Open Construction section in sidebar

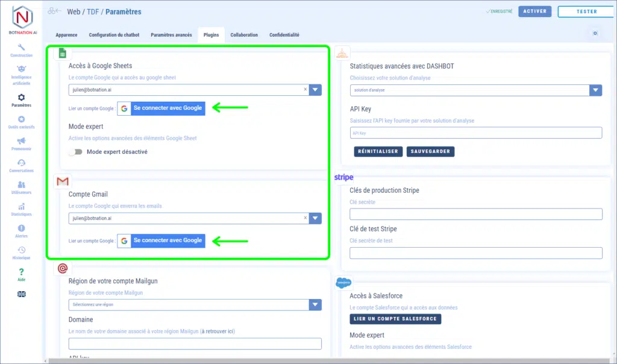click(22, 48)
